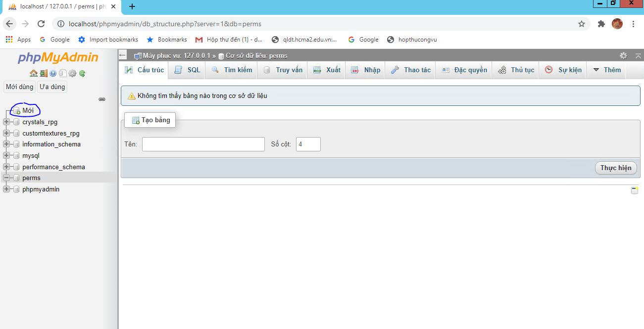This screenshot has width=644, height=329.
Task: Click the phpMyAdmin home icon
Action: [x=33, y=73]
